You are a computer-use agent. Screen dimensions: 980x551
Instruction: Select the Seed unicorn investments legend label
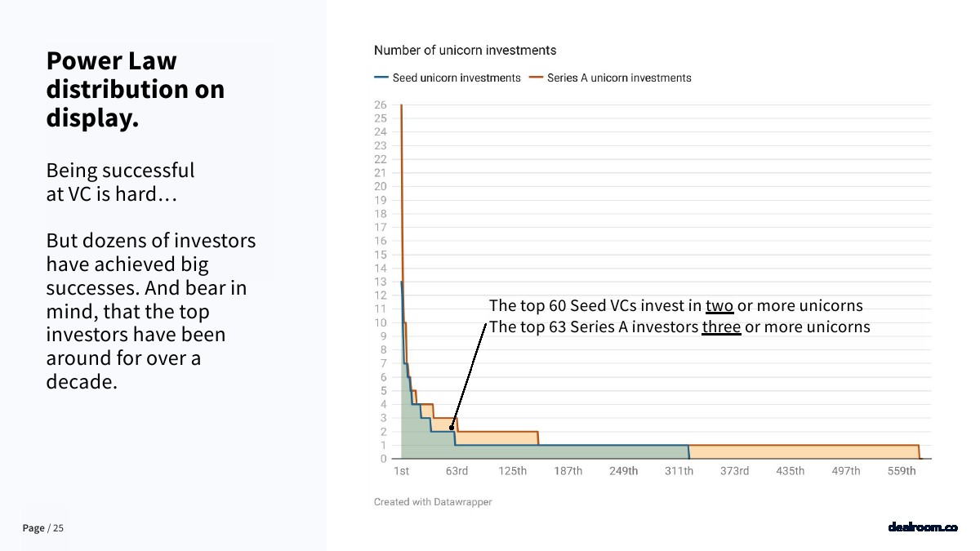(457, 78)
